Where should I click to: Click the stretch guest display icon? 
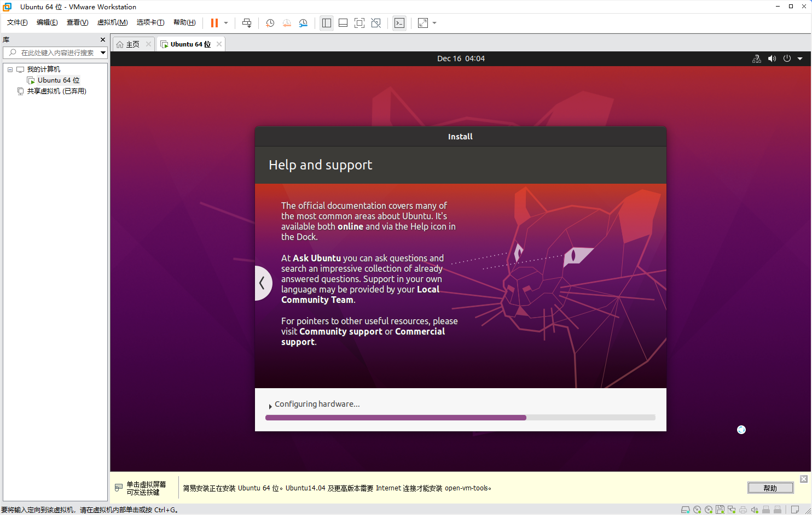point(423,23)
